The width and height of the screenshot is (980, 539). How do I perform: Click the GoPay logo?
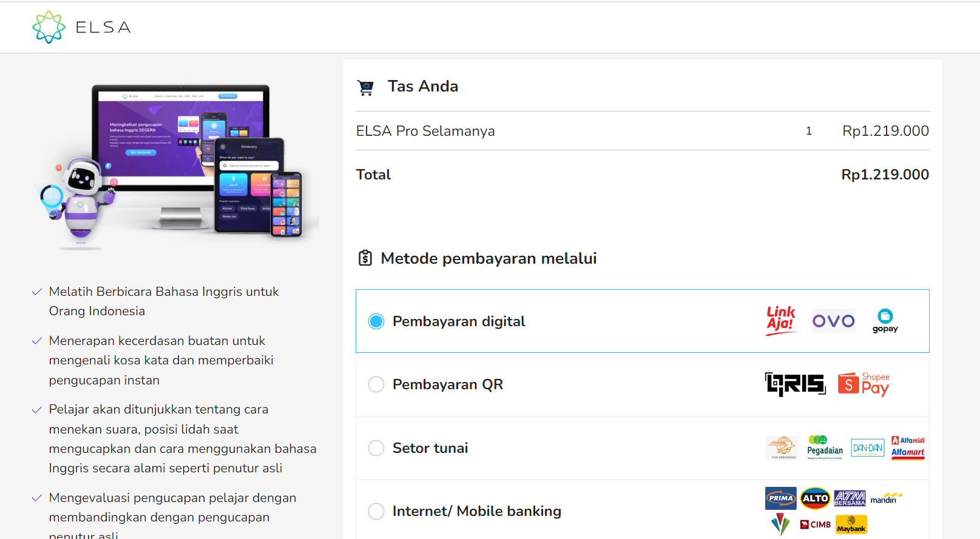coord(885,321)
